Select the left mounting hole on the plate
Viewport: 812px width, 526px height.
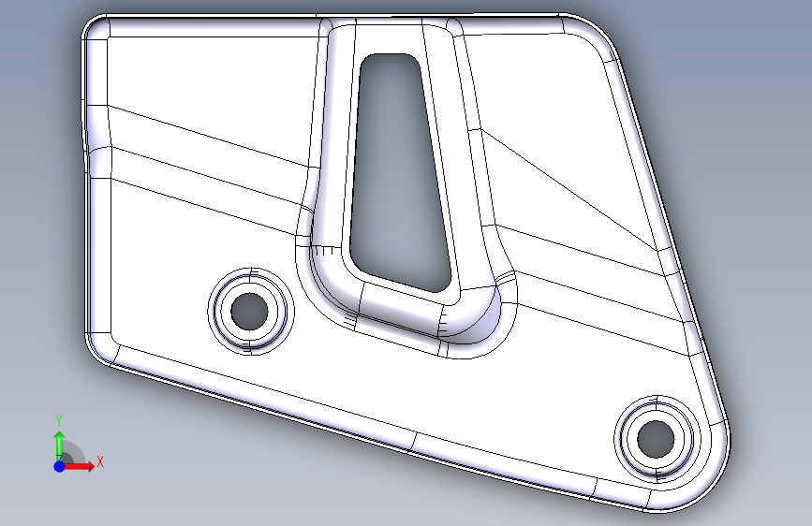(250, 311)
